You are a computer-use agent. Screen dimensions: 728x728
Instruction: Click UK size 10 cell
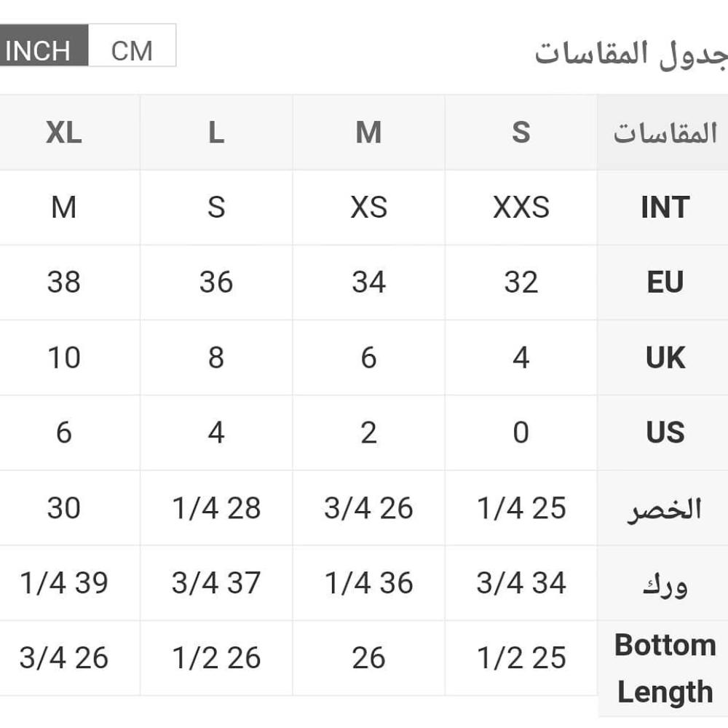[64, 358]
